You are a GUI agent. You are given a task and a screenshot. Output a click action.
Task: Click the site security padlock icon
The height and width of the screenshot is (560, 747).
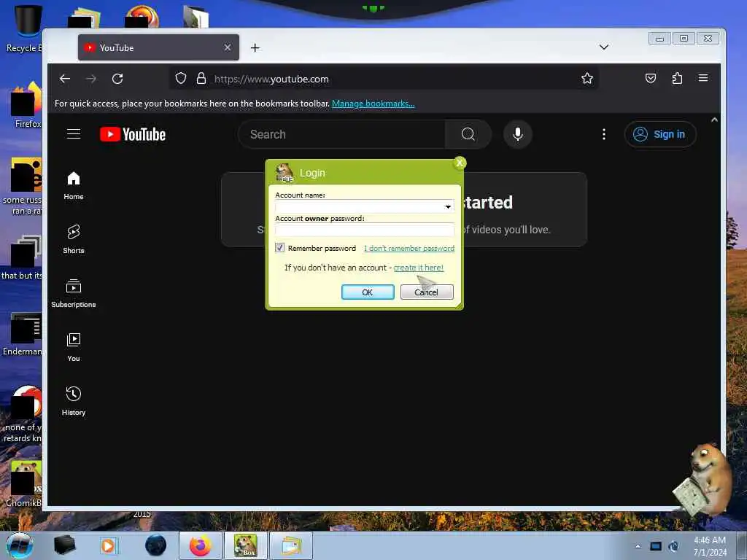(x=201, y=79)
